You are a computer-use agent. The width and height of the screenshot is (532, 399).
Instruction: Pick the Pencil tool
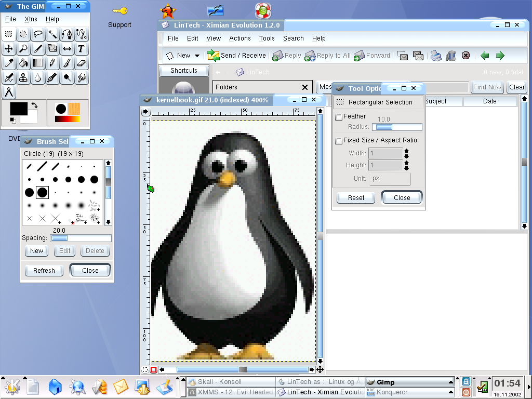52,63
